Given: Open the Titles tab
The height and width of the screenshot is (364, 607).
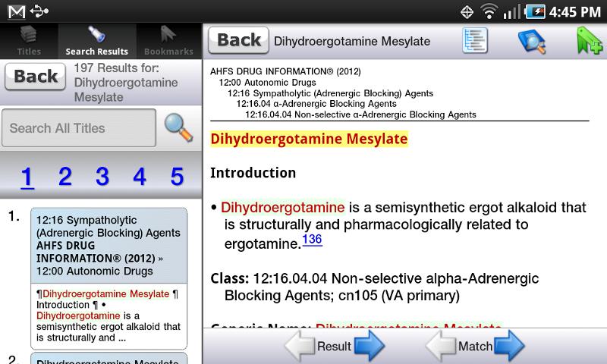Looking at the screenshot, I should coord(29,42).
